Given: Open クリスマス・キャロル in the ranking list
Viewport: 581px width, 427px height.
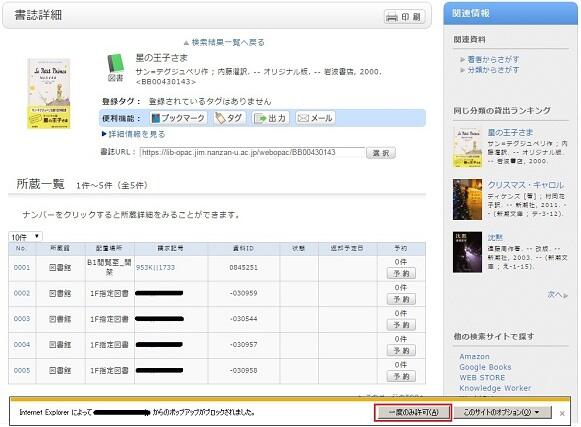Looking at the screenshot, I should 525,185.
